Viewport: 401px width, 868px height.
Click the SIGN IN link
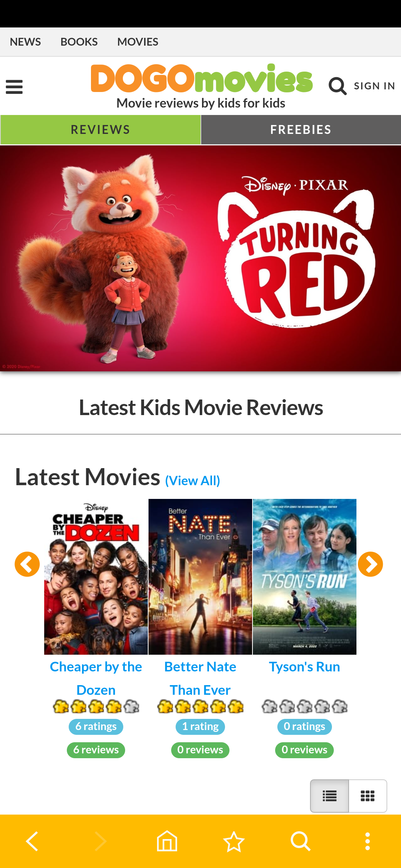(374, 86)
